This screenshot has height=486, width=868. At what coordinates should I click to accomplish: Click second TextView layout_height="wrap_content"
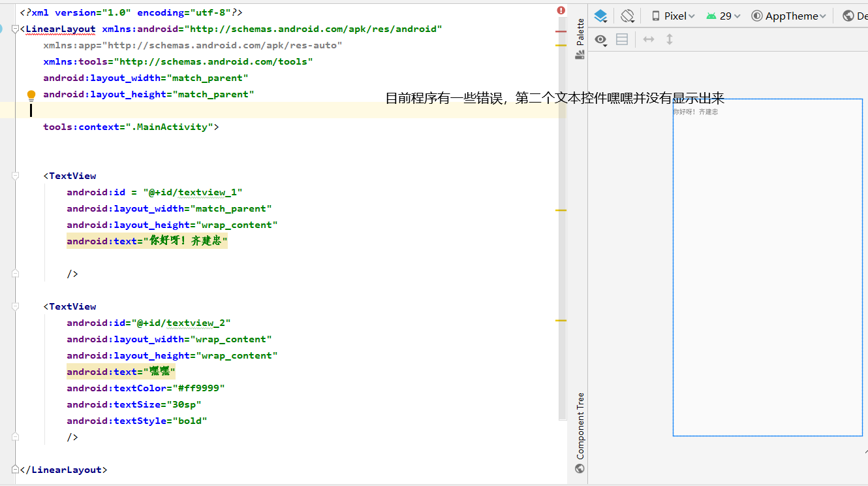172,355
